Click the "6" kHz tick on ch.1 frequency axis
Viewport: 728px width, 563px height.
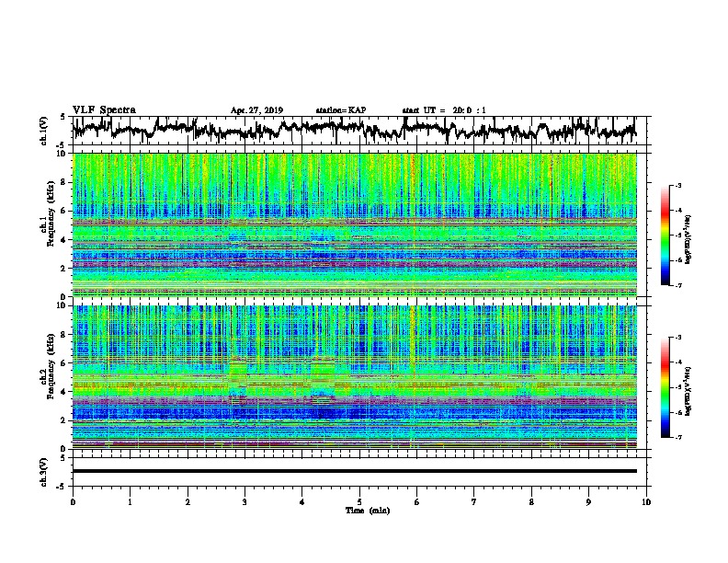tap(64, 211)
